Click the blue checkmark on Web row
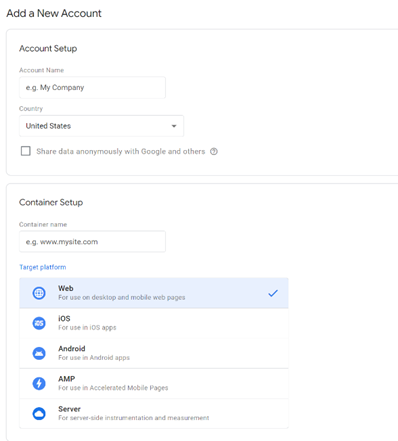398x441 pixels. pos(273,293)
